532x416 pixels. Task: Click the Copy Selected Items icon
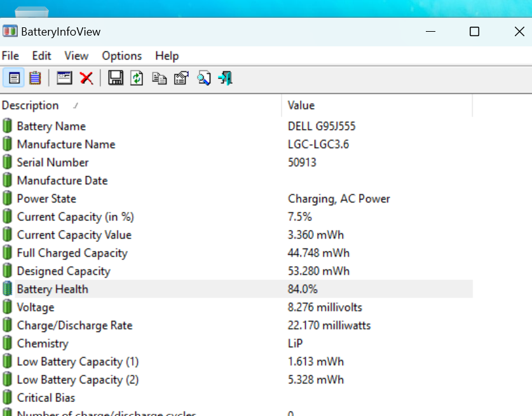tap(159, 78)
